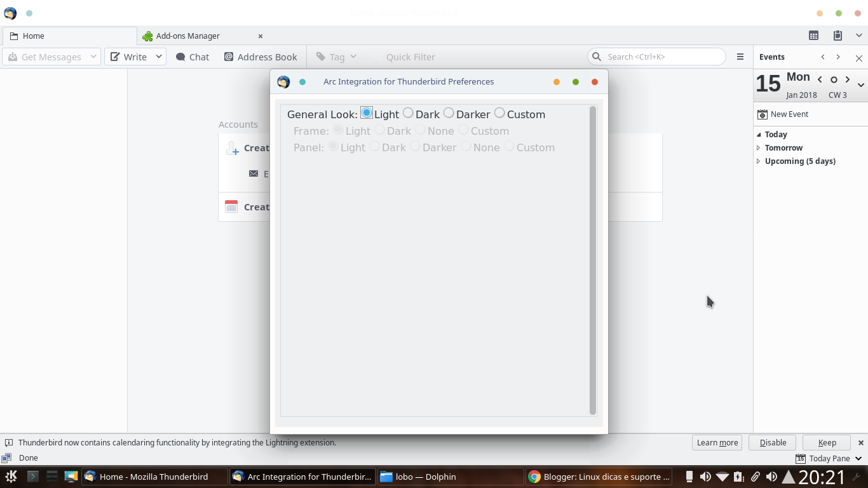Click the status bar online status icon
The image size is (868, 488).
pos(6,458)
